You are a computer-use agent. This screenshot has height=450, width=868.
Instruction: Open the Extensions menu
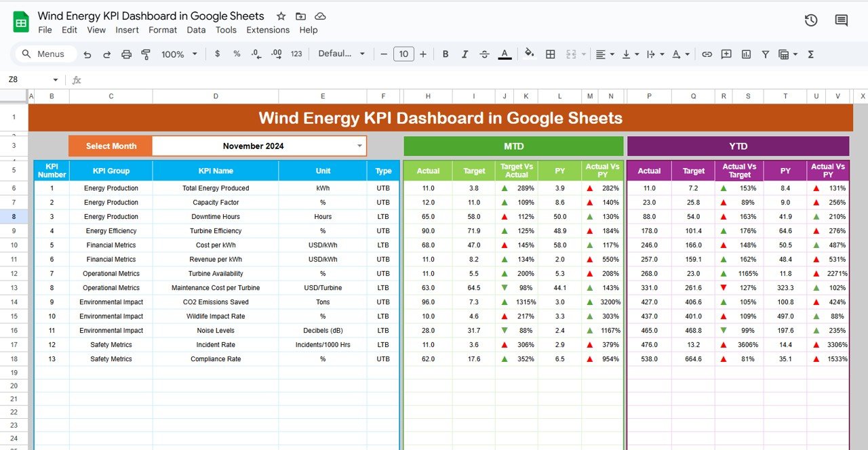point(268,30)
